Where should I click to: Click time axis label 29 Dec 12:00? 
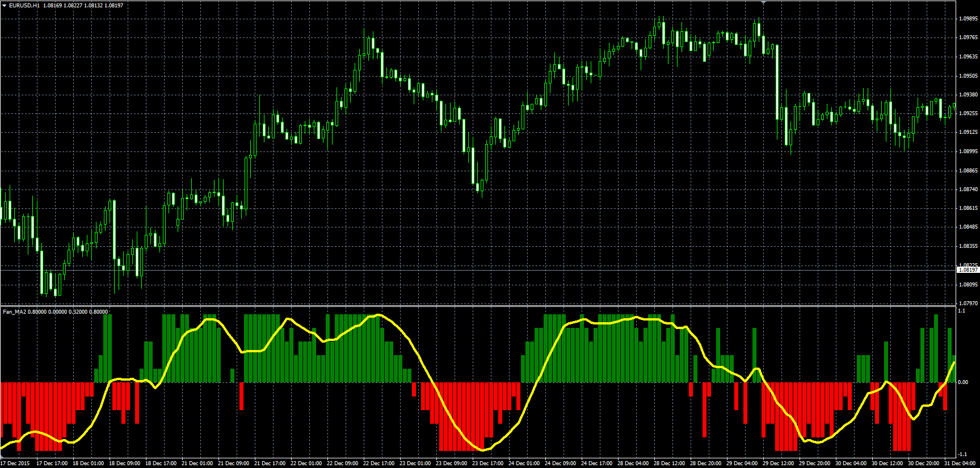click(778, 463)
